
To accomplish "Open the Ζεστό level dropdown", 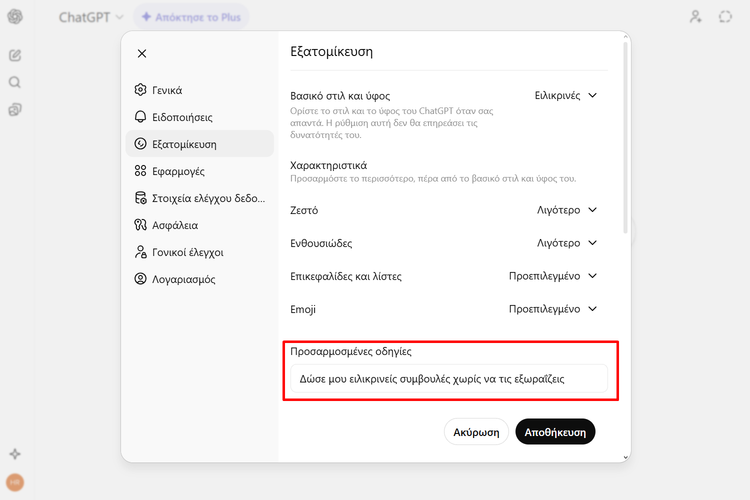I will [x=567, y=210].
